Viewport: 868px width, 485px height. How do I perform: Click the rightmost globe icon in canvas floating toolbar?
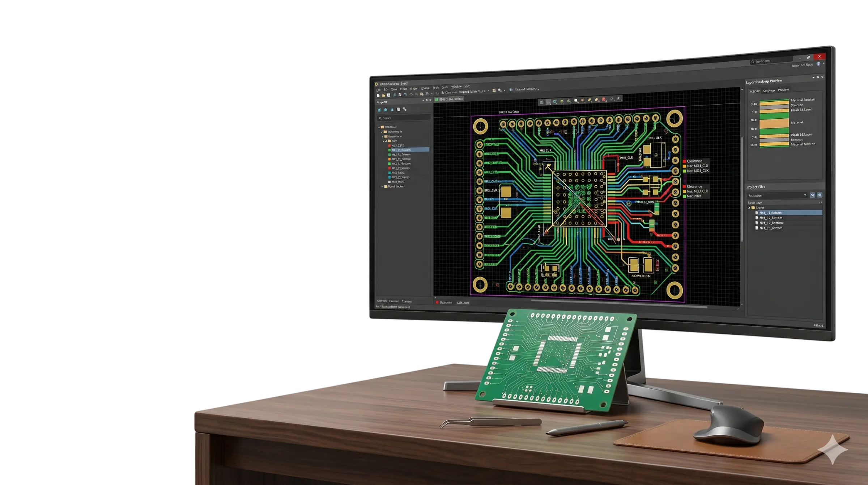tap(619, 98)
